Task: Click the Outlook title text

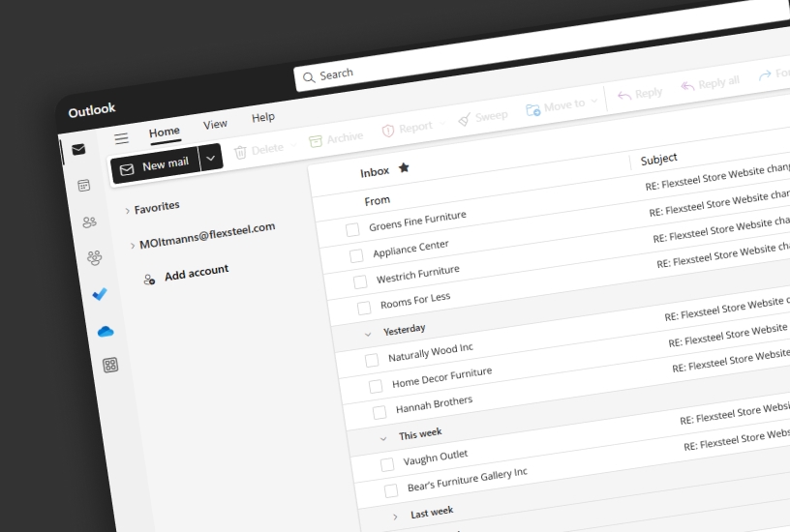Action: point(92,109)
